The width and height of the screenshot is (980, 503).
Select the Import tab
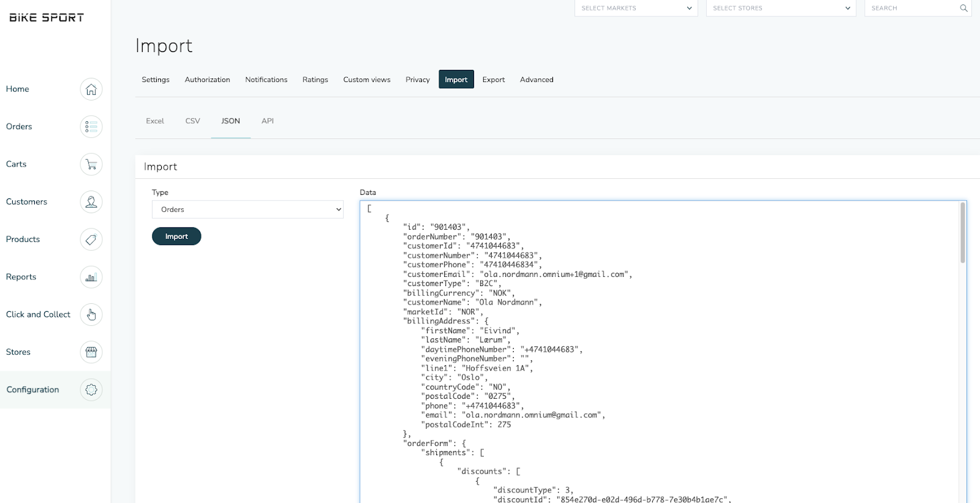pos(456,80)
